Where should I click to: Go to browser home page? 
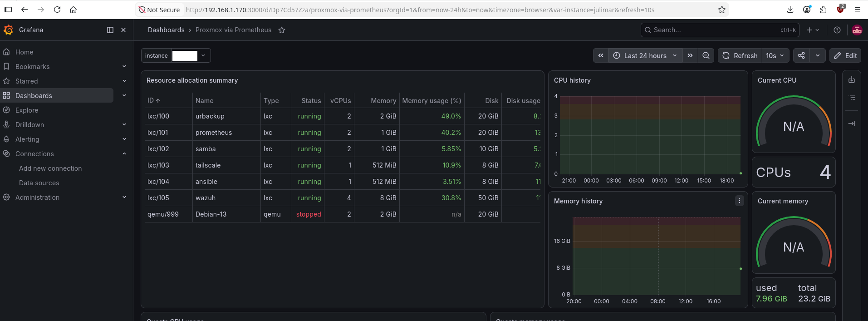click(73, 10)
